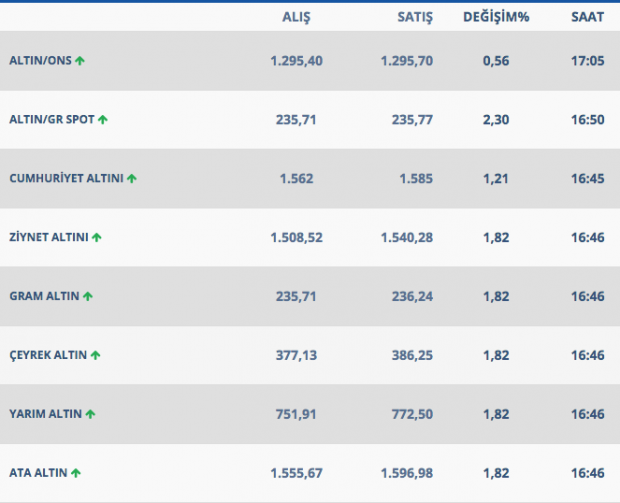Screen dimensions: 620x503
Task: Click the up arrow next to ATA ALTIN
Action: coord(76,473)
